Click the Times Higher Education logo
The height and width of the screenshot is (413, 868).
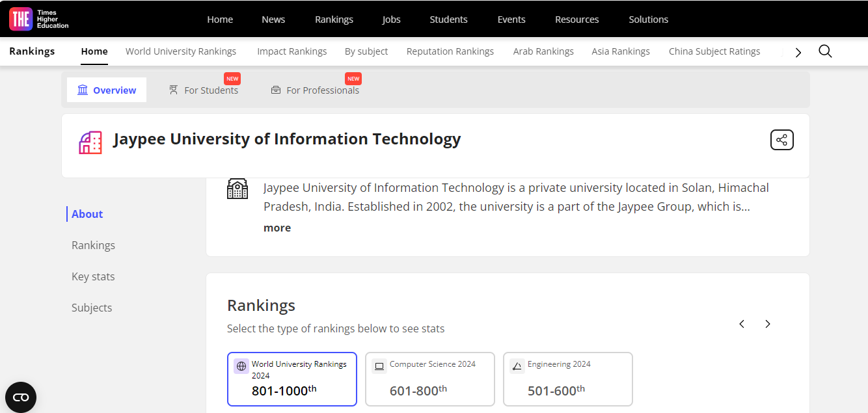pos(38,19)
